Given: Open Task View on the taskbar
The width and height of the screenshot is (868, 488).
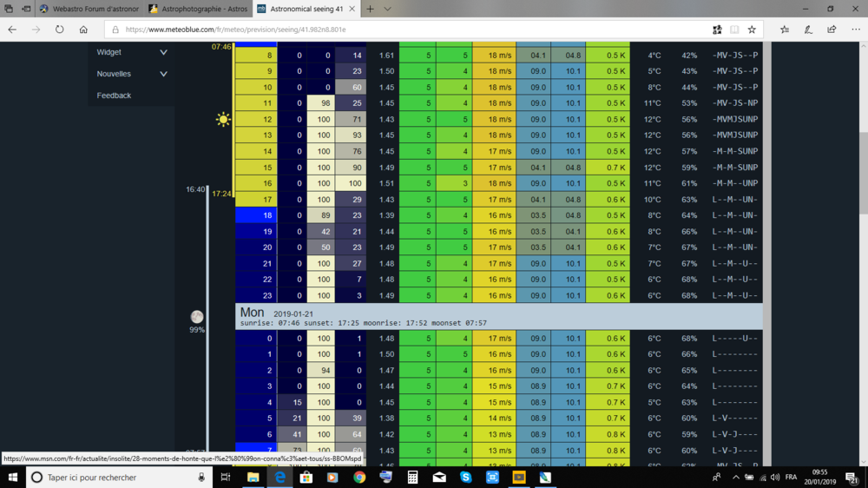Looking at the screenshot, I should 226,477.
